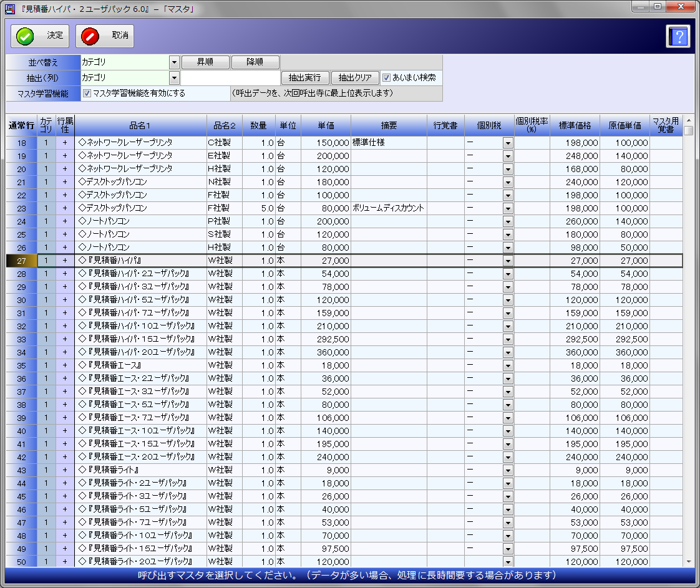Click the vertical scrollbar up arrow
700x588 pixels.
coord(688,120)
